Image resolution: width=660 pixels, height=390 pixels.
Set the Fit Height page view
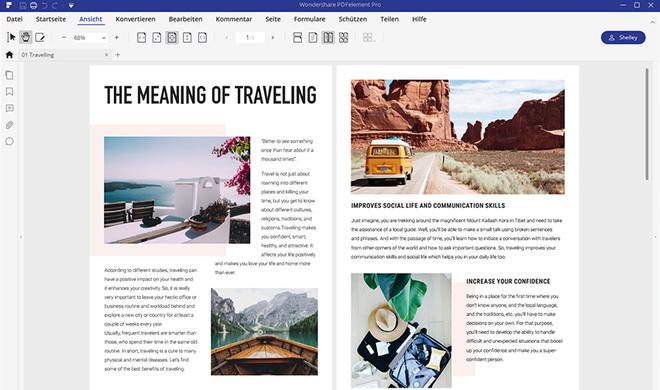tap(187, 37)
